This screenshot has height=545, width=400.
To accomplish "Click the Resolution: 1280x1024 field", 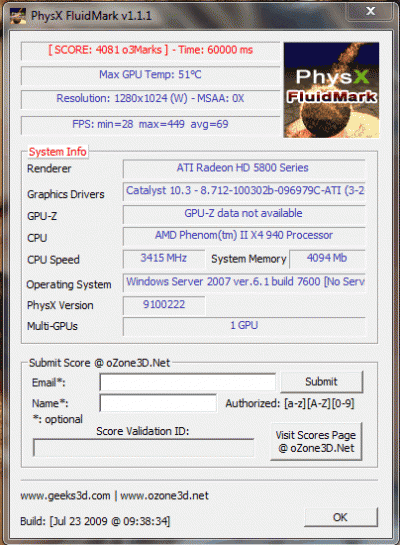I will pos(150,99).
